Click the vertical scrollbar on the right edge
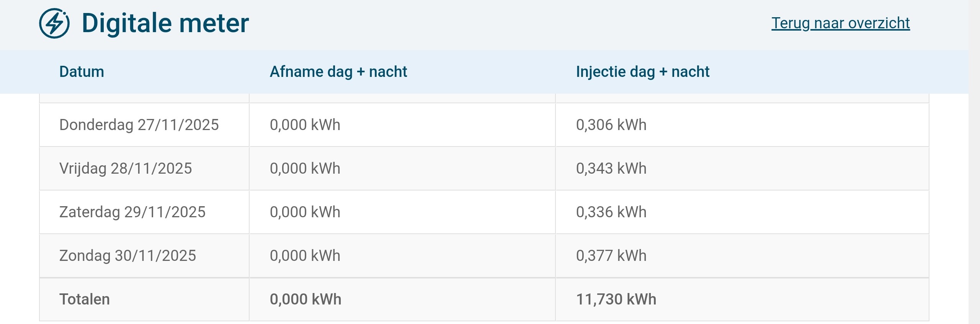This screenshot has width=980, height=324. point(974,162)
